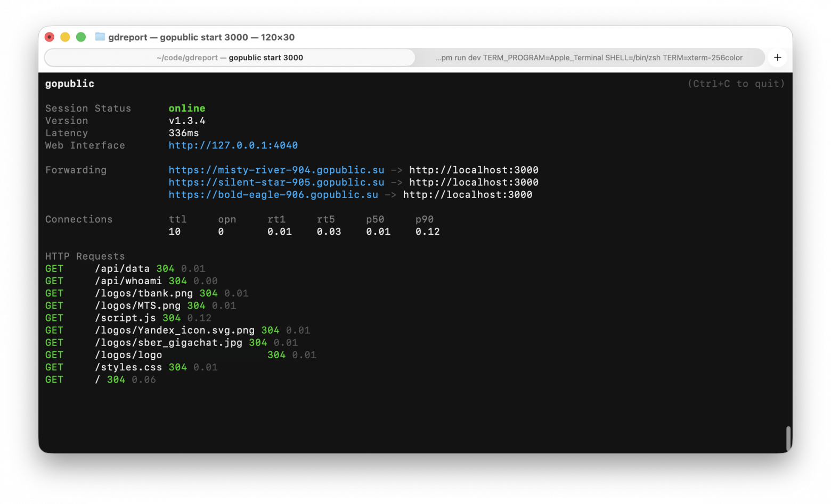831x504 pixels.
Task: Click the /logos/sber_gigachat.jpg request path
Action: (168, 342)
